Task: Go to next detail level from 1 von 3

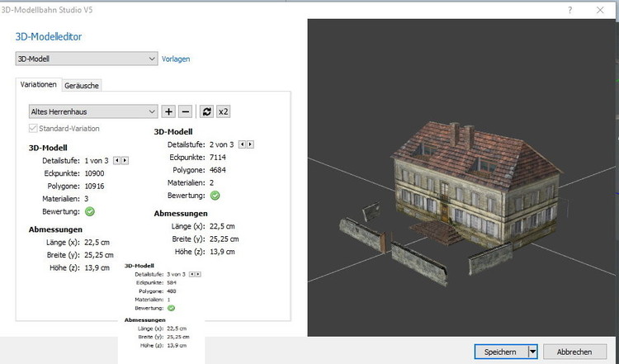Action: (125, 161)
